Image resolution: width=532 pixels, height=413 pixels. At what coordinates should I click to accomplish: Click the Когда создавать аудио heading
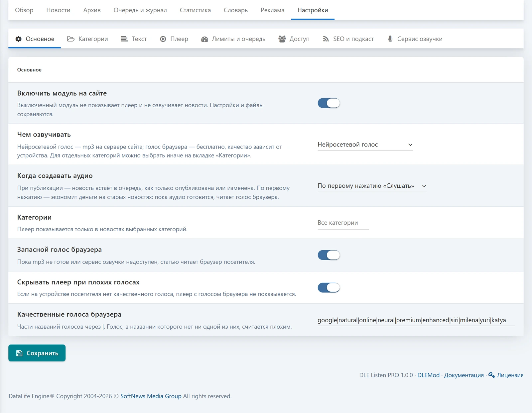click(55, 176)
